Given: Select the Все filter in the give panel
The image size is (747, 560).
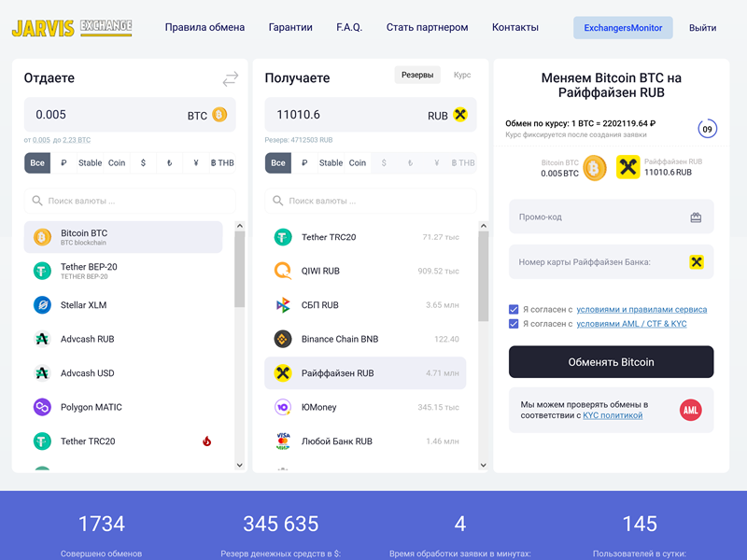Looking at the screenshot, I should (37, 162).
